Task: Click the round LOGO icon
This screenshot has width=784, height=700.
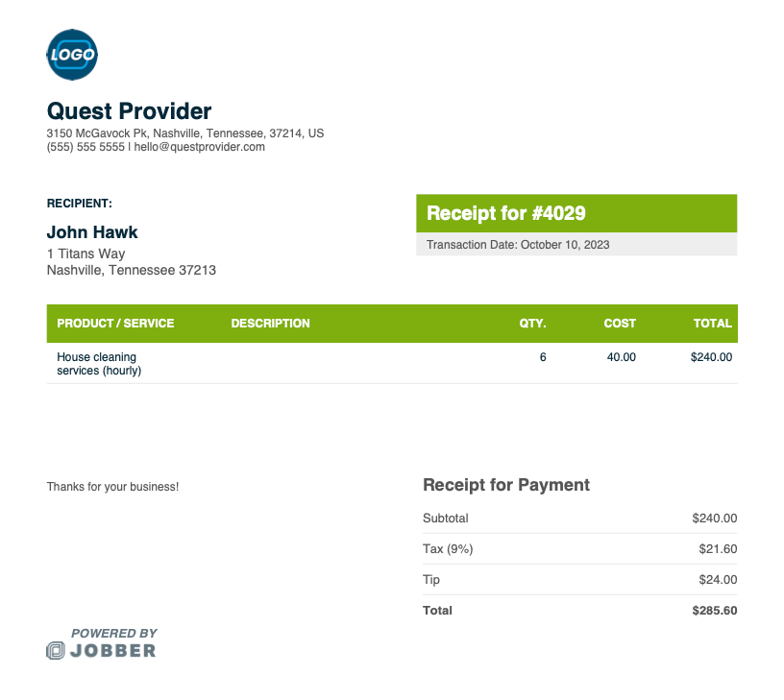Action: tap(72, 55)
